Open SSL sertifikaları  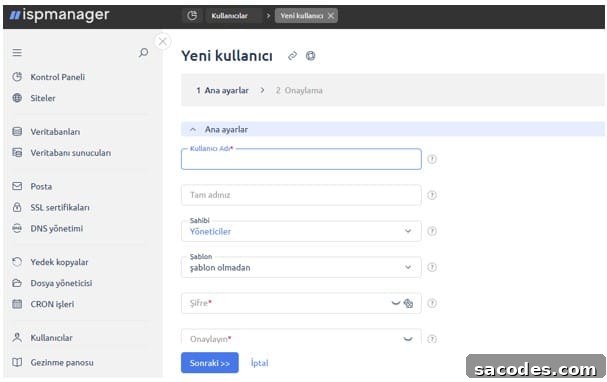point(60,207)
